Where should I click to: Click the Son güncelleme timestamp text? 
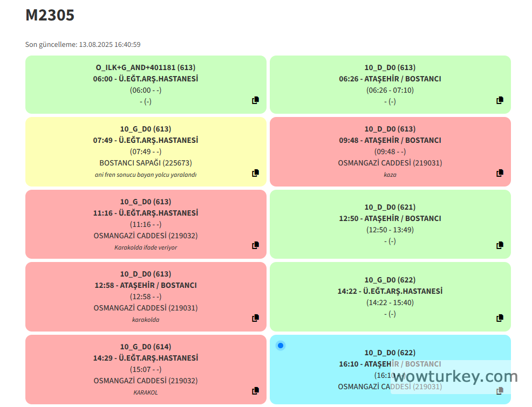(x=83, y=45)
